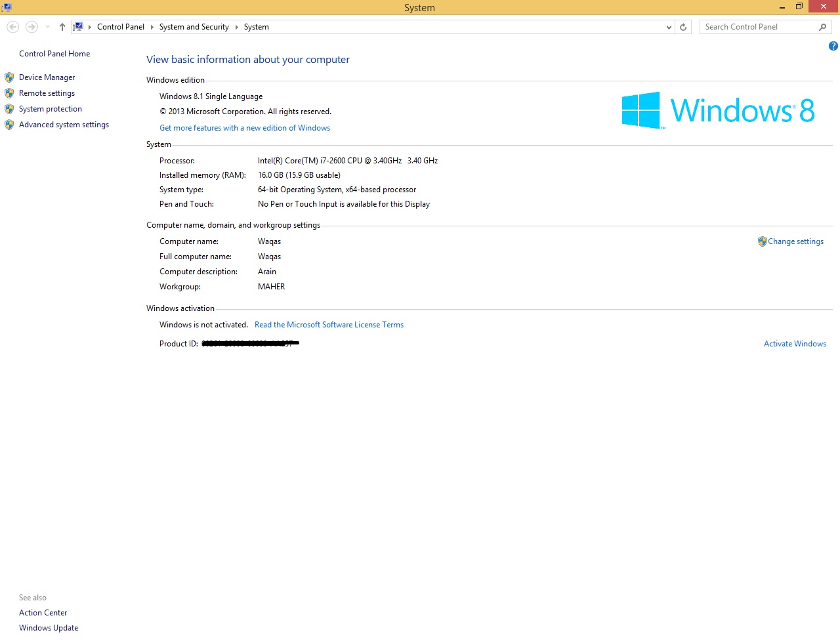This screenshot has width=840, height=643.
Task: Open System protection
Action: (x=51, y=109)
